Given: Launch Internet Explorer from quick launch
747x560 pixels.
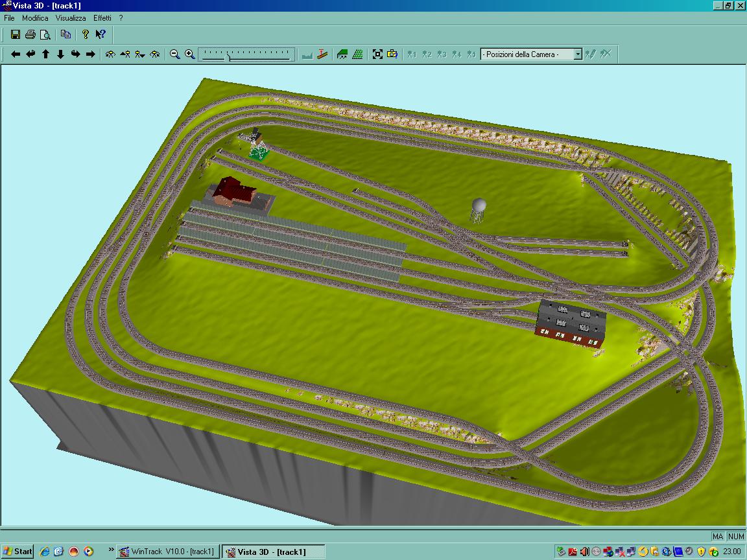Looking at the screenshot, I should click(x=45, y=552).
